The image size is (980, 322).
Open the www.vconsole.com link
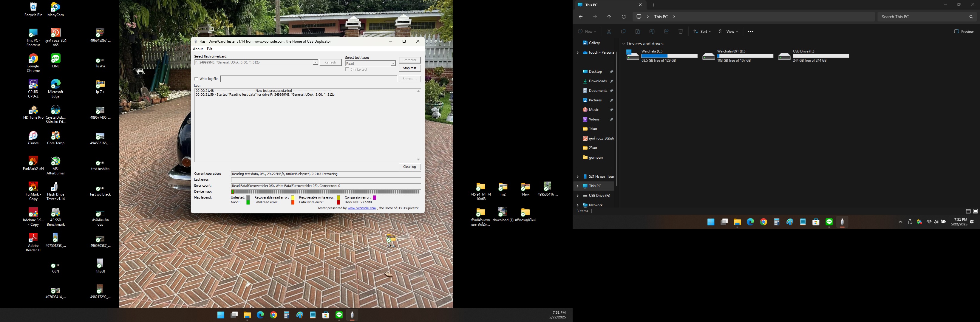(x=362, y=208)
